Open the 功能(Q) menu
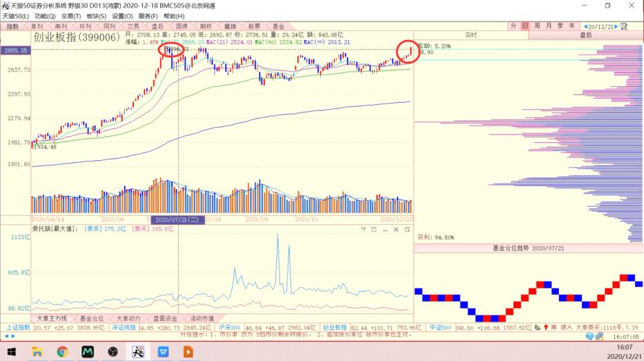This screenshot has width=644, height=361. [x=45, y=16]
